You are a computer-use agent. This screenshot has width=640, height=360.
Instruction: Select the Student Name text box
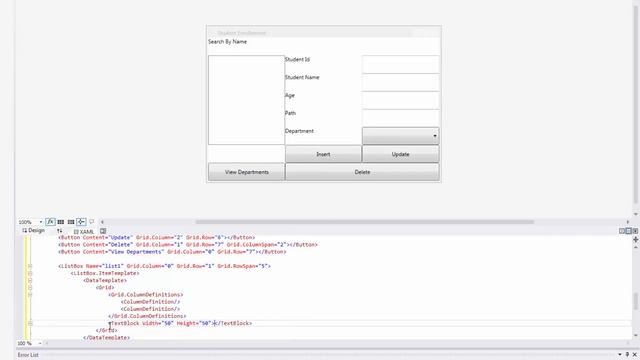400,82
